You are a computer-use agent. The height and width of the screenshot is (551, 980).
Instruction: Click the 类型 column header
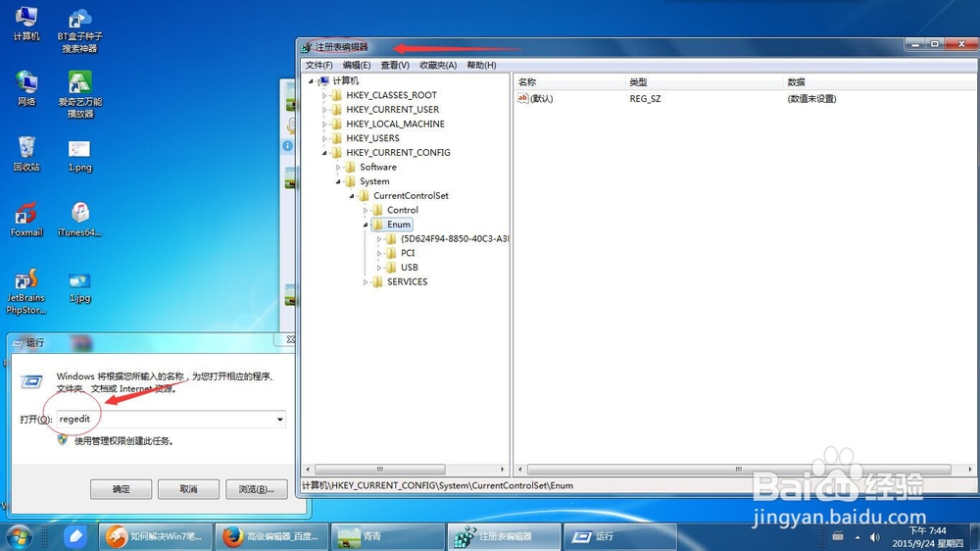pyautogui.click(x=703, y=82)
